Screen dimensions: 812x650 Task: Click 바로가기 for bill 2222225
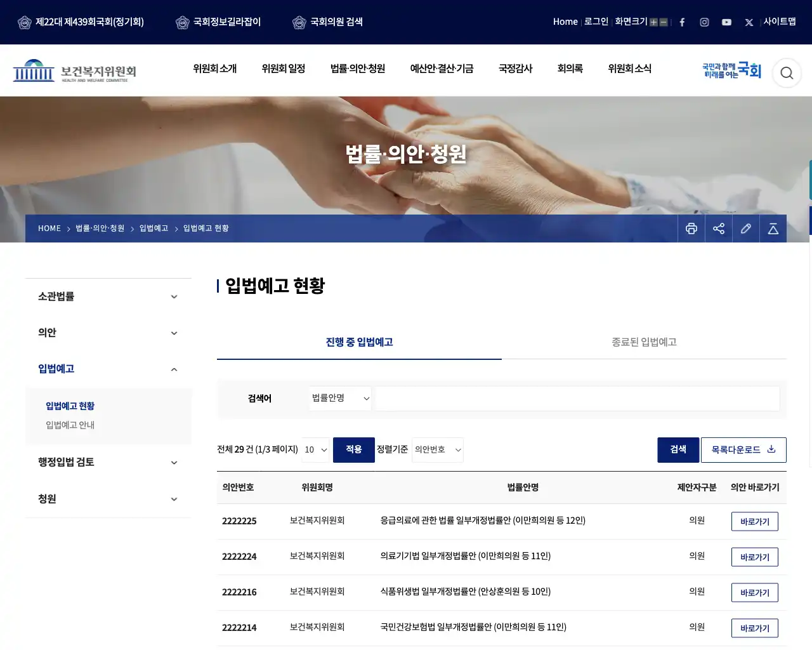[x=755, y=522]
